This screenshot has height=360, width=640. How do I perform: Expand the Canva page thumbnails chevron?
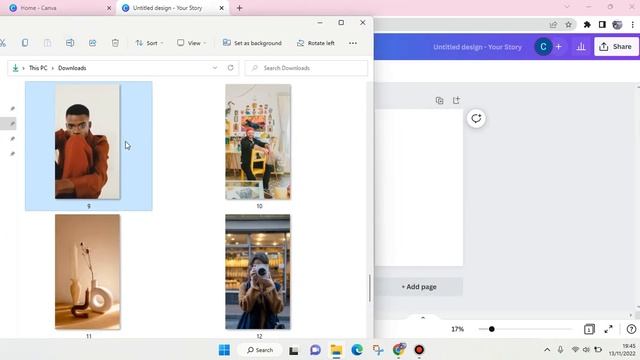[423, 317]
